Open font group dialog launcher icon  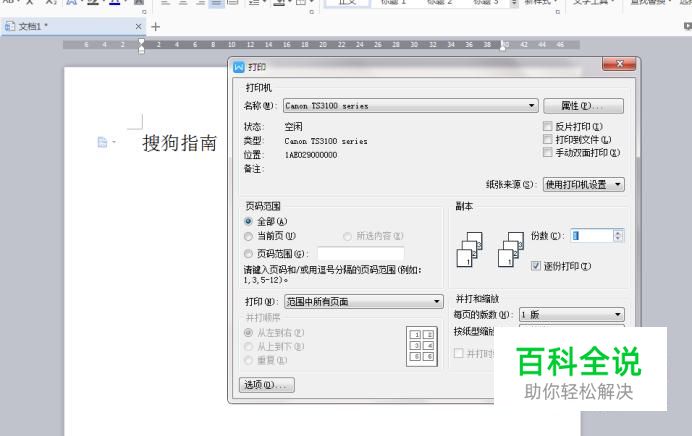pyautogui.click(x=144, y=12)
